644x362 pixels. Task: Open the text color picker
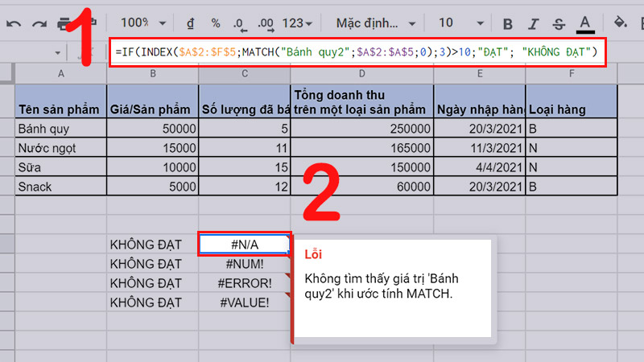pyautogui.click(x=585, y=23)
